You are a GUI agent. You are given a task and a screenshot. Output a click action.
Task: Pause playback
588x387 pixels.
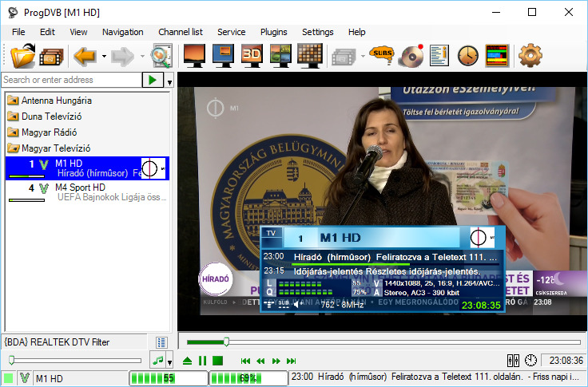click(x=202, y=361)
